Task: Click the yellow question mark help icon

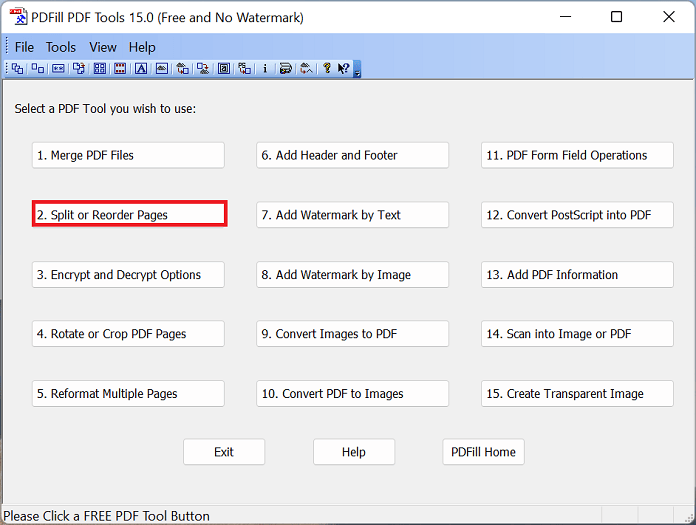Action: pos(326,69)
